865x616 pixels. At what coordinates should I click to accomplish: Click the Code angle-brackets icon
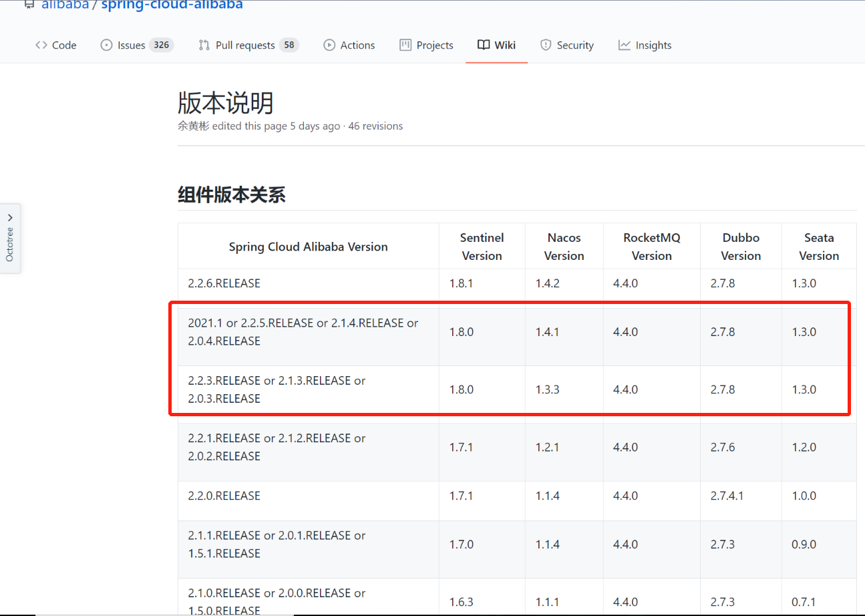pyautogui.click(x=41, y=45)
